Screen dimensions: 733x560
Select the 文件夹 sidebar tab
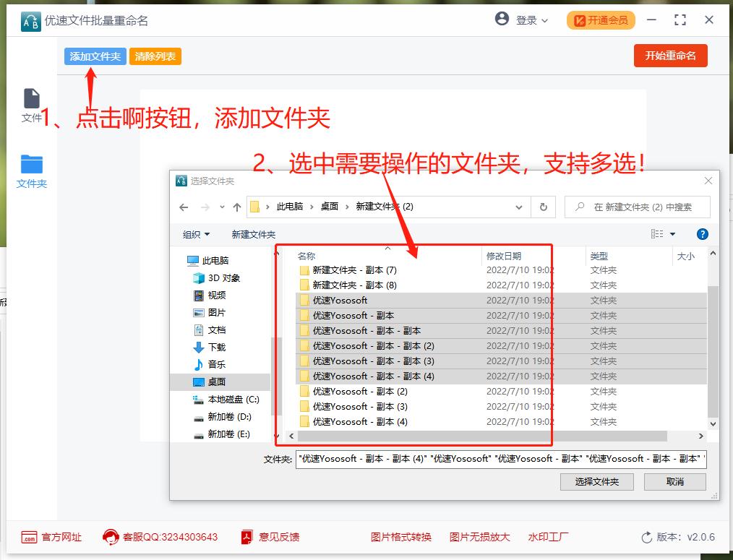click(x=32, y=171)
